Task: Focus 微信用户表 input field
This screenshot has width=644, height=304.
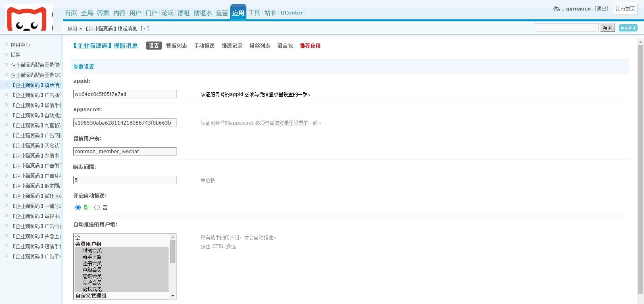Action: coord(125,152)
